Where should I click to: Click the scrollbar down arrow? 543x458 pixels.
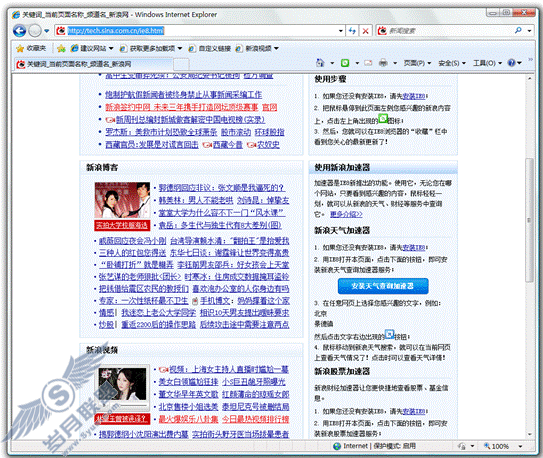coord(529,434)
